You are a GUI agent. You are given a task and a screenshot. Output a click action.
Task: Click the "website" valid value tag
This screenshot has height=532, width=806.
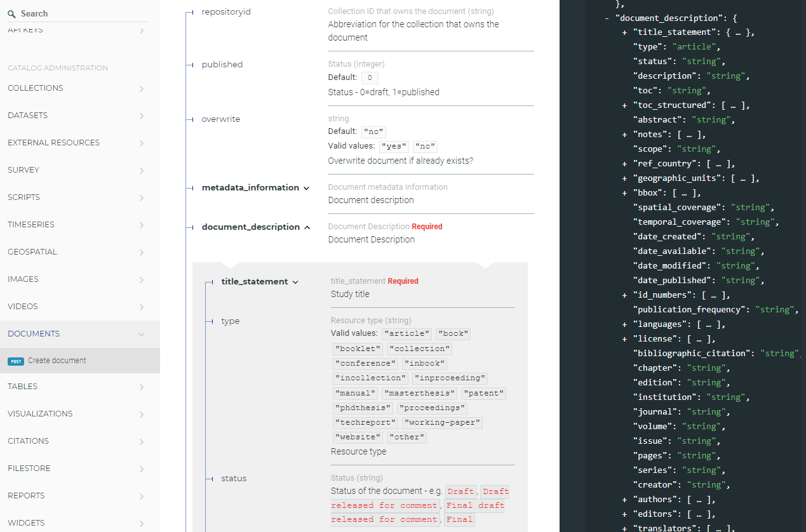pyautogui.click(x=358, y=437)
